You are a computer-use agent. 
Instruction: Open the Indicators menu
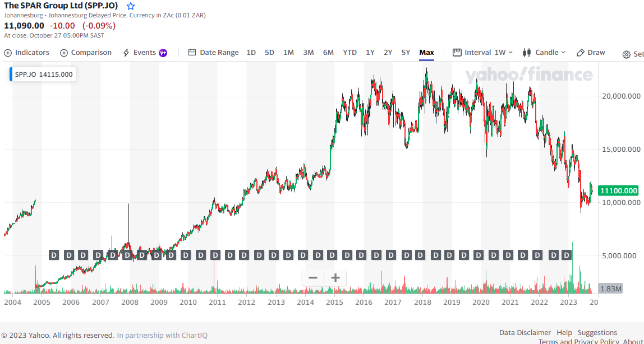coord(27,53)
